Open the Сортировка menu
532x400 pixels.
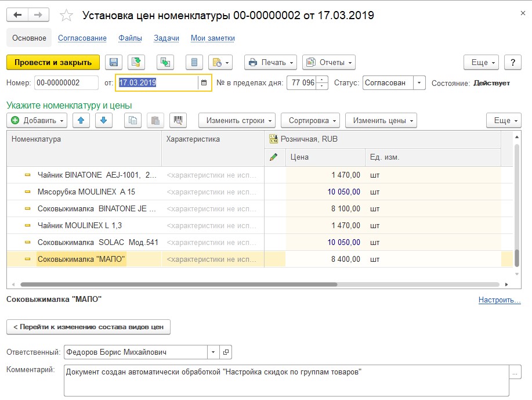point(310,121)
